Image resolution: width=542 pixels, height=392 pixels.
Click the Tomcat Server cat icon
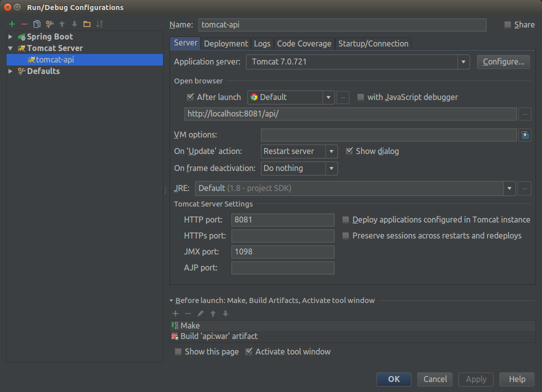[x=22, y=48]
